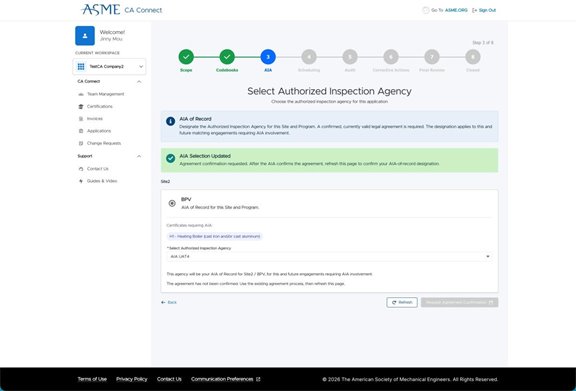This screenshot has width=576, height=391.
Task: Click the completed Codebooks step checkmark
Action: click(227, 57)
